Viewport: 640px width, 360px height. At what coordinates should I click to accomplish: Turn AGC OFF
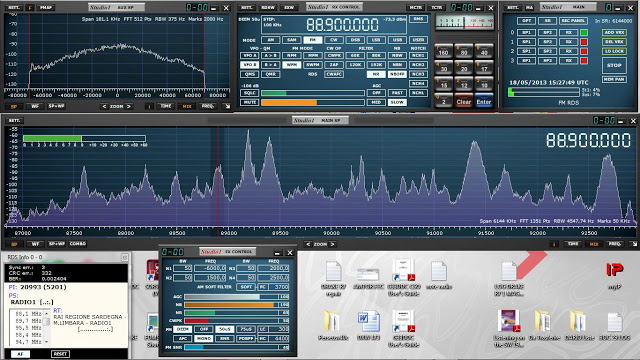pos(376,93)
